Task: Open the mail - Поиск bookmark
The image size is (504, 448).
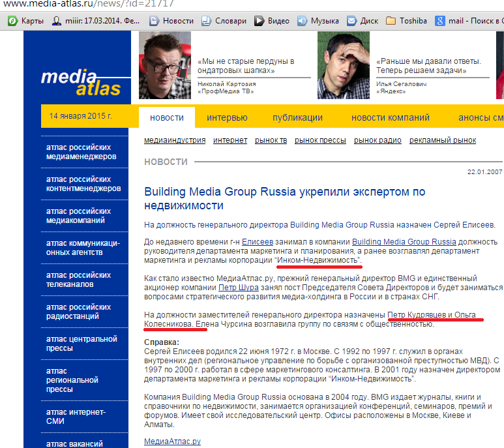Action: point(468,21)
